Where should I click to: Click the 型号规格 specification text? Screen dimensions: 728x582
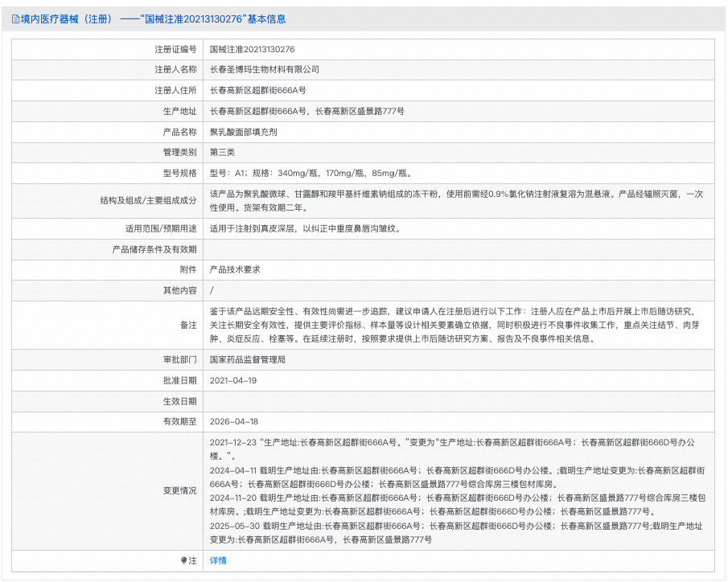pos(311,173)
